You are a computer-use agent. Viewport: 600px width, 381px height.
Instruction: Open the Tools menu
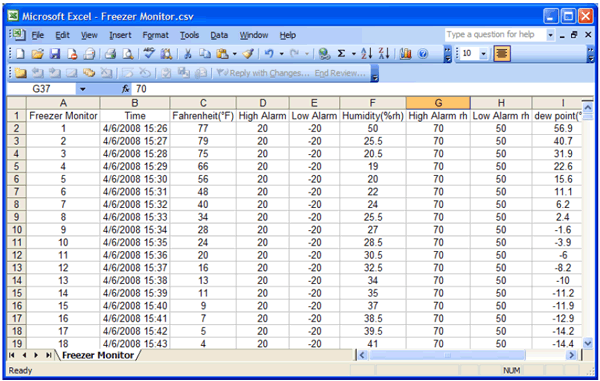pos(189,35)
